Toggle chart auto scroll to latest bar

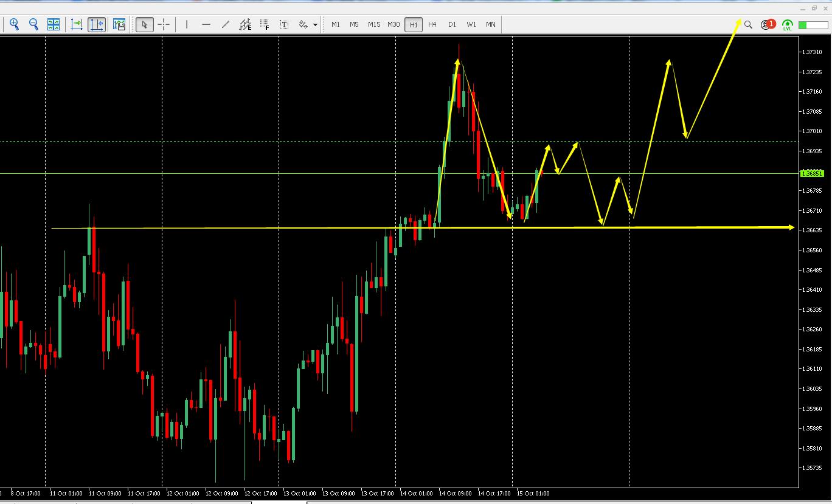[77, 24]
